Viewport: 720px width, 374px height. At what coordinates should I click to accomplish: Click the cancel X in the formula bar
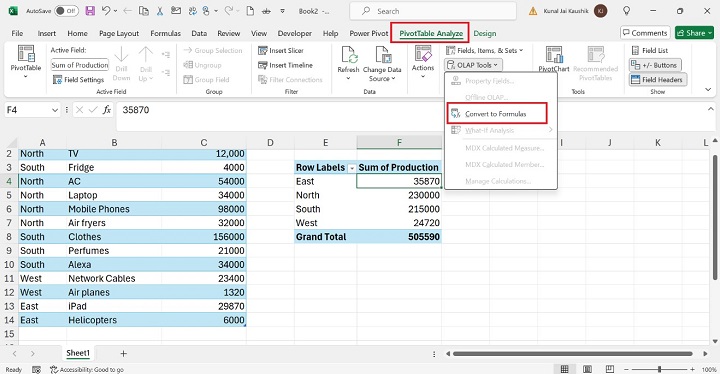coord(79,110)
